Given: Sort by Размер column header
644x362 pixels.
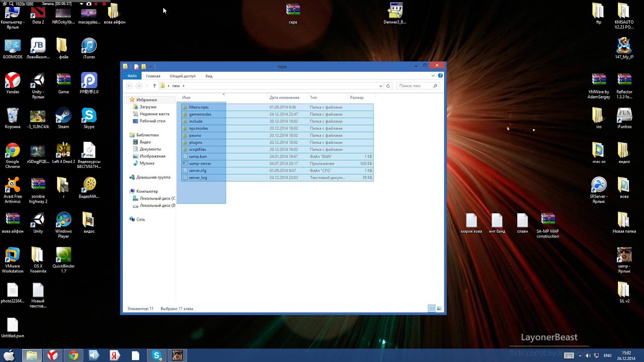Looking at the screenshot, I should coord(360,98).
